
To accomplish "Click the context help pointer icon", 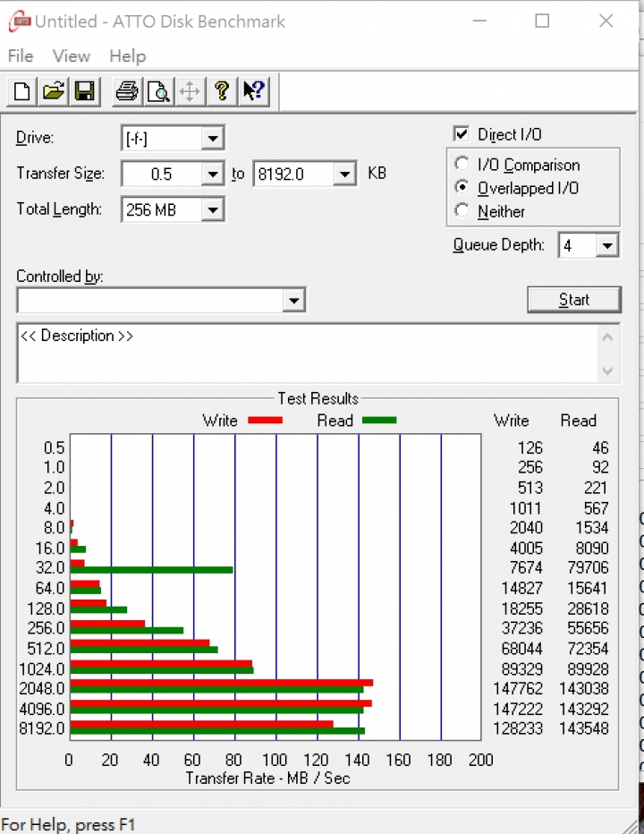I will (x=254, y=91).
